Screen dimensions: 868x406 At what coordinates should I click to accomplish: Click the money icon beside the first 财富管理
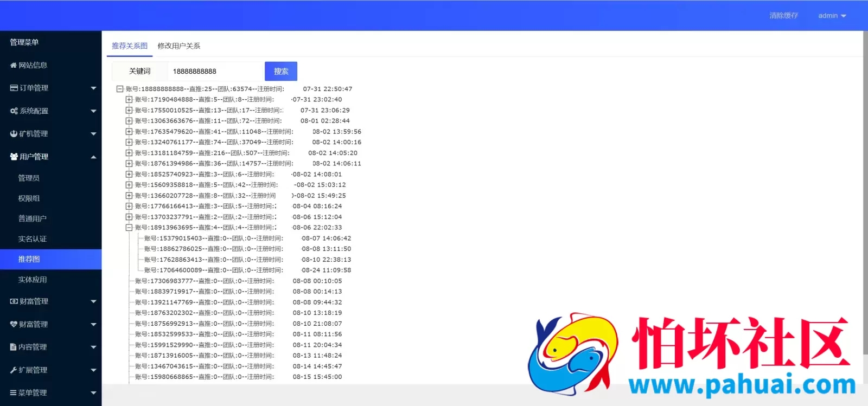coord(14,301)
